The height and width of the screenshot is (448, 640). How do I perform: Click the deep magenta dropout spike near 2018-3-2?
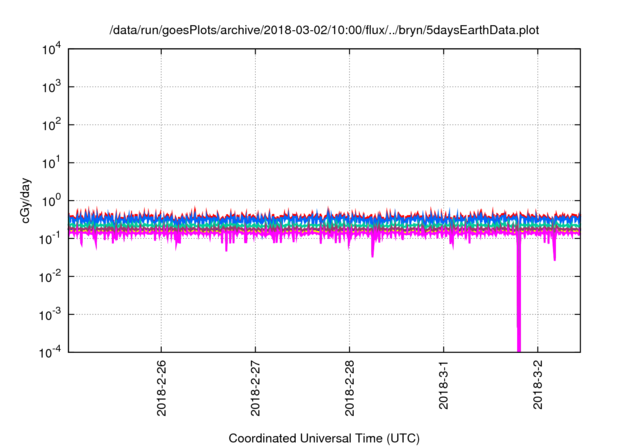click(519, 294)
